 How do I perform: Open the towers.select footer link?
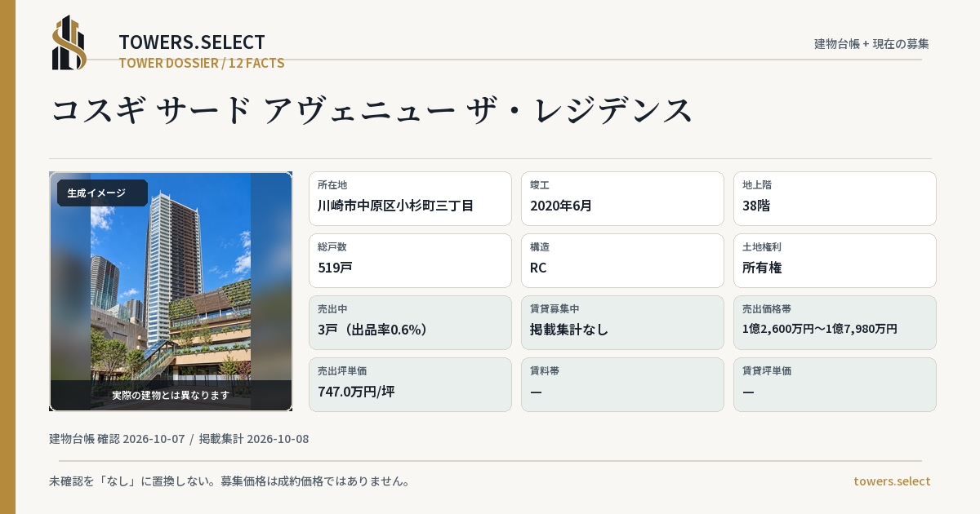pos(892,481)
